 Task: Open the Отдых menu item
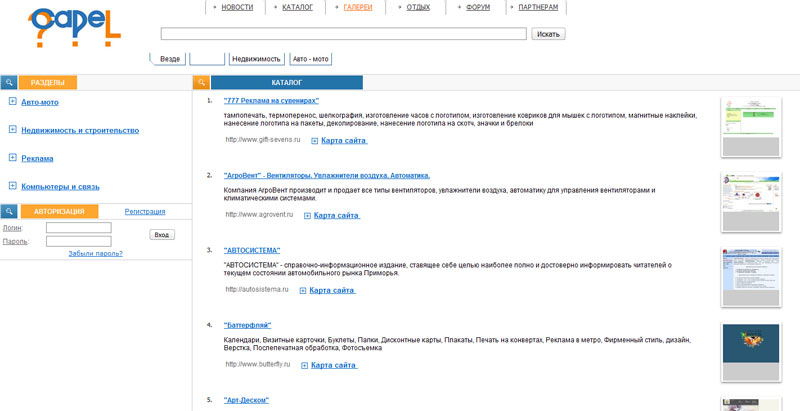click(x=418, y=7)
